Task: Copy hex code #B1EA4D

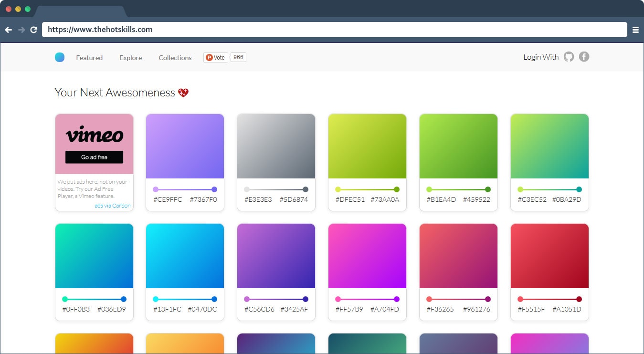Action: [x=441, y=199]
